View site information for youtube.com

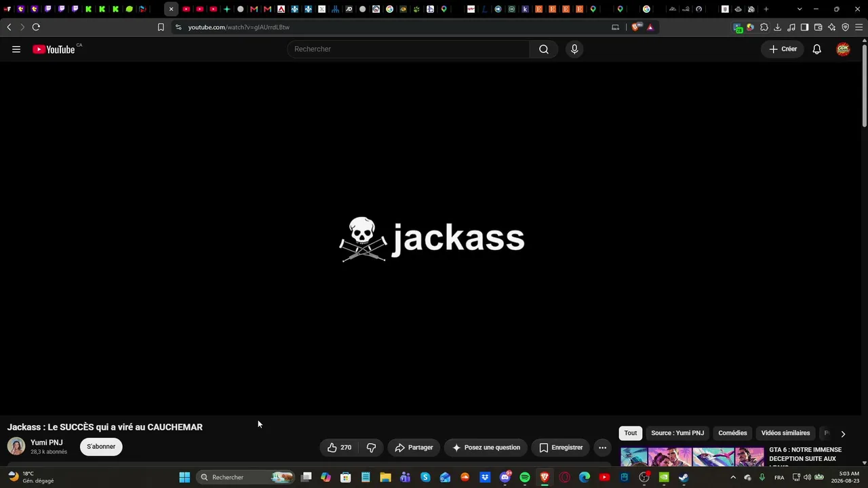point(178,27)
